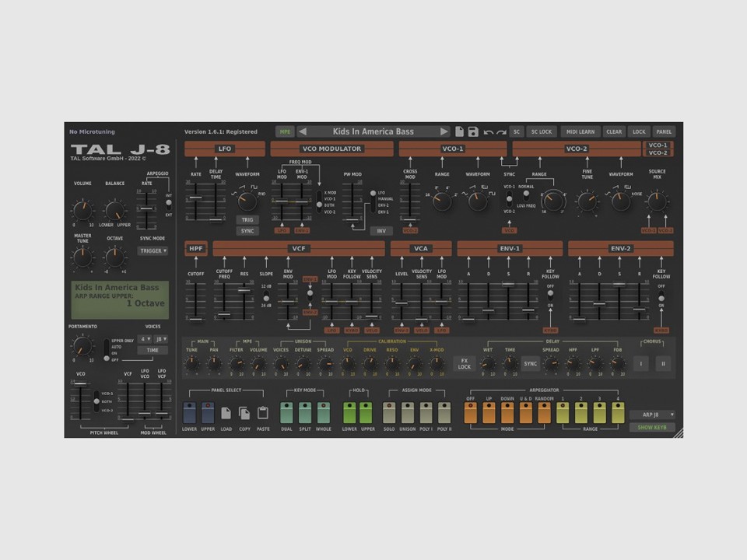Screen dimensions: 747x560
Task: Set arpeggiator range to 4
Action: pyautogui.click(x=618, y=412)
